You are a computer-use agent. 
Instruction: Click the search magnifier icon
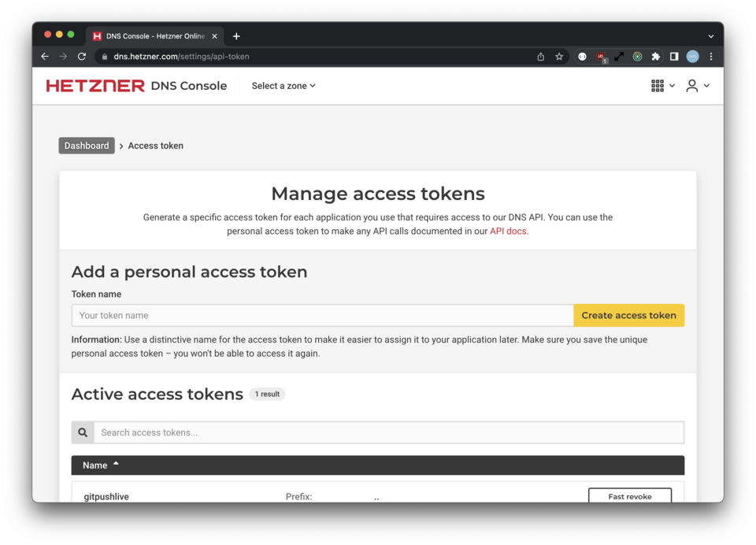(83, 432)
